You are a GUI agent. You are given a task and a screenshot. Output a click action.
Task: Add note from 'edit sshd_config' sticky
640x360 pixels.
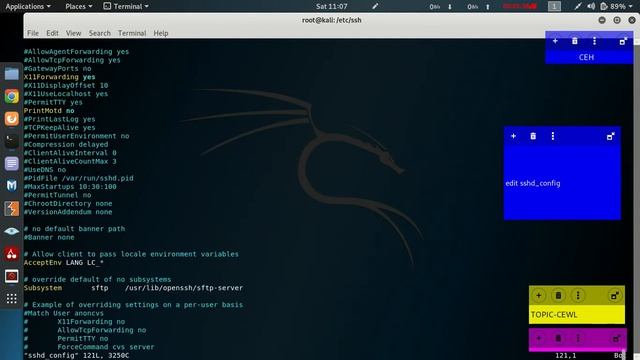(x=513, y=136)
